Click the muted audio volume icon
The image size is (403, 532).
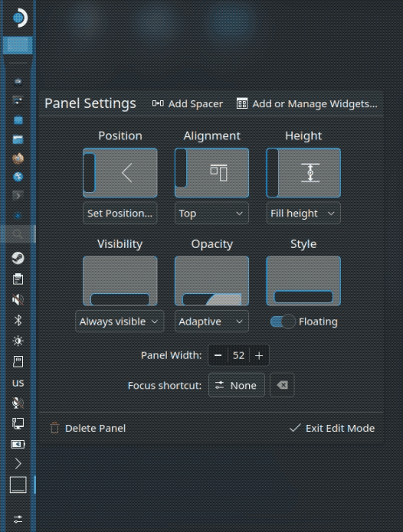18,299
